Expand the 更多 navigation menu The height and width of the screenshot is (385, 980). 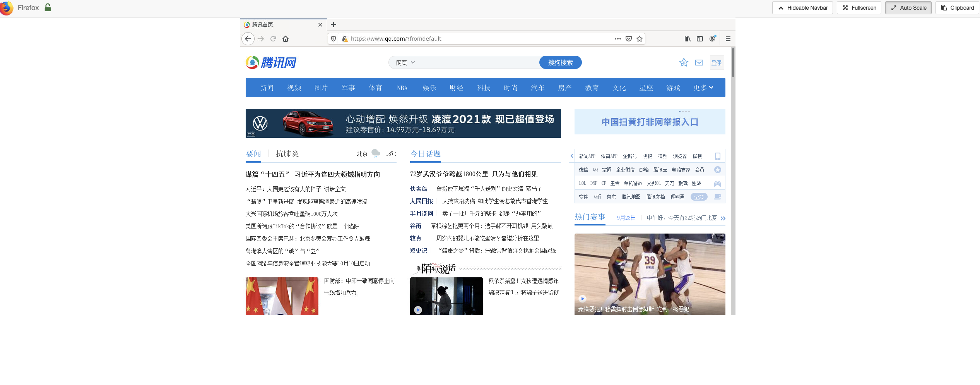703,88
